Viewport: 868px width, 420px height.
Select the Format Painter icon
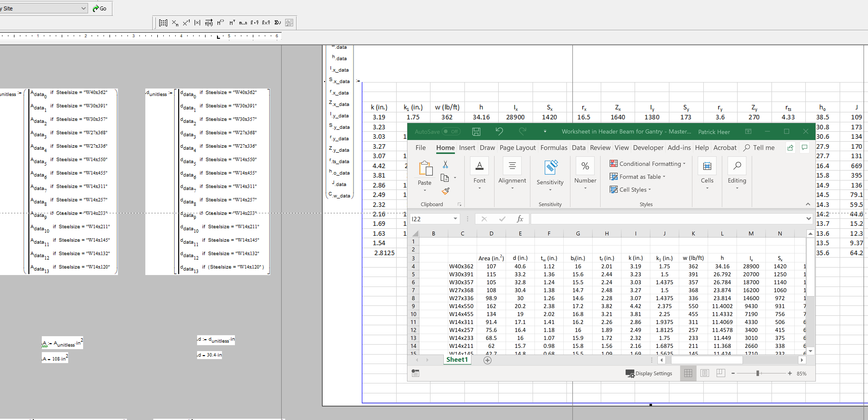[446, 191]
